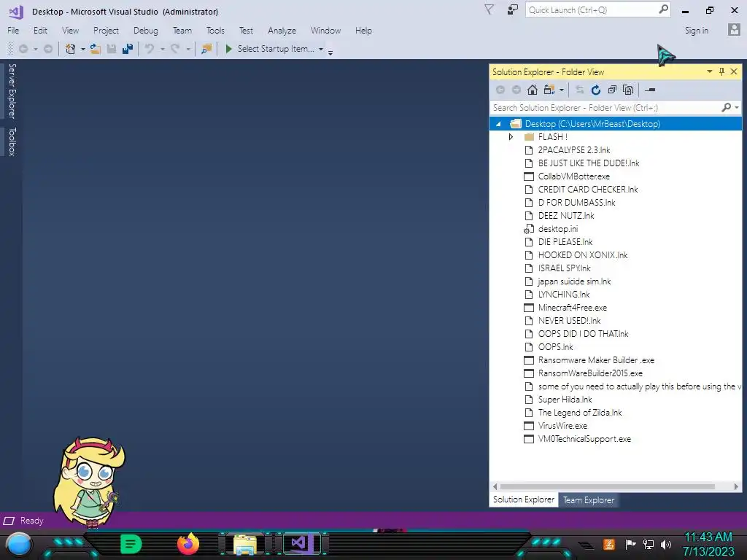Click the horizontal scrollbar in Solution Explorer
The image size is (747, 560).
coord(607,486)
